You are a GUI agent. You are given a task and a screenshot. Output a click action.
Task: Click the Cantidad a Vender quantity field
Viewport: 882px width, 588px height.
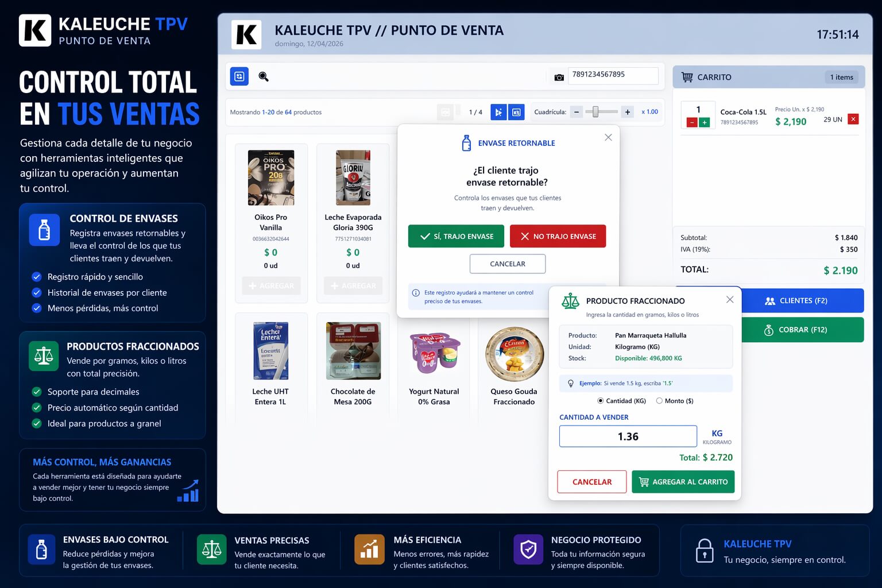(x=628, y=436)
